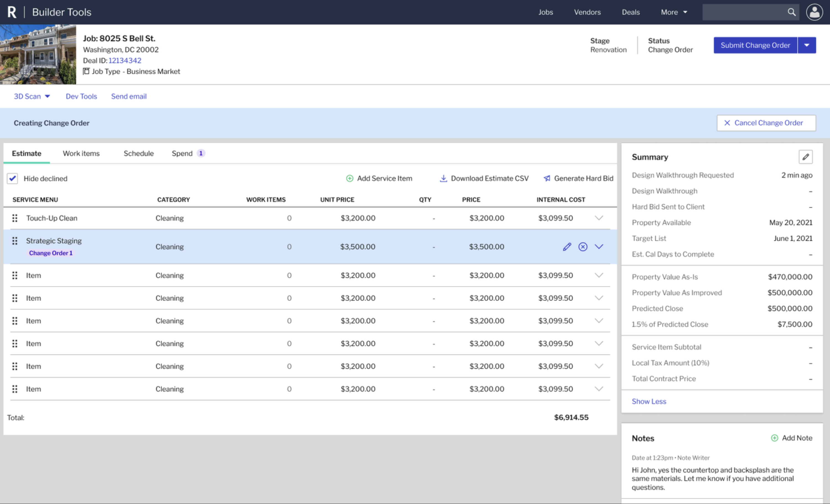Viewport: 830px width, 504px height.
Task: Click Generate Hard Bid
Action: (579, 178)
